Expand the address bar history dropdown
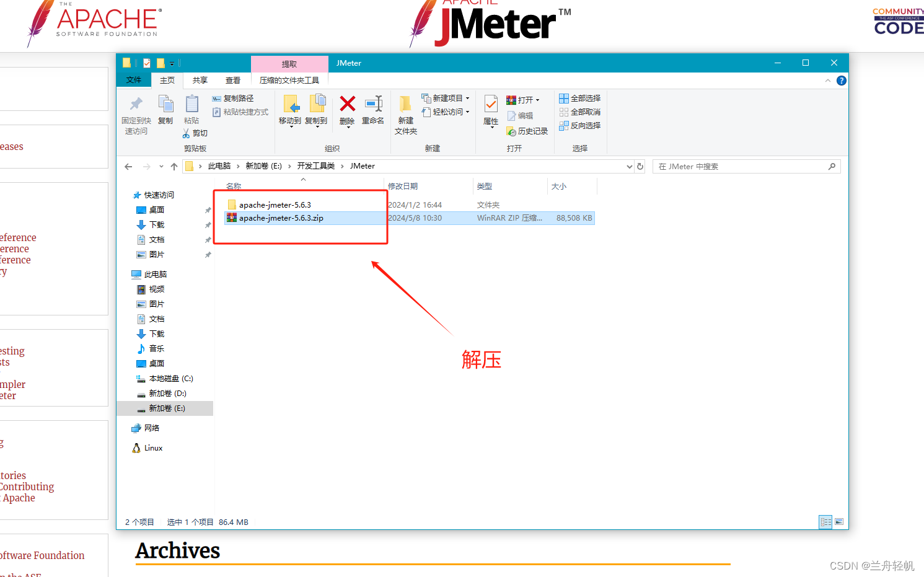This screenshot has height=577, width=924. pyautogui.click(x=630, y=167)
